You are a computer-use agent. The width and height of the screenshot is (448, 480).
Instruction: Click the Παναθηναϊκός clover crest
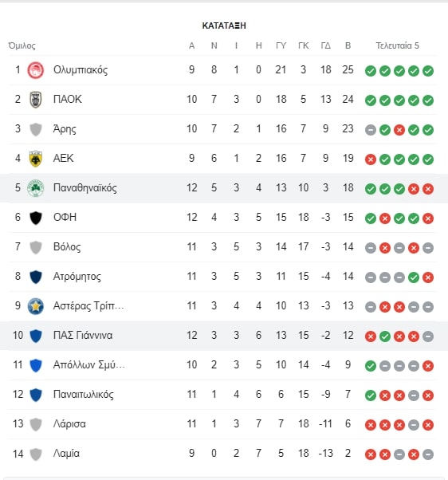coord(36,188)
